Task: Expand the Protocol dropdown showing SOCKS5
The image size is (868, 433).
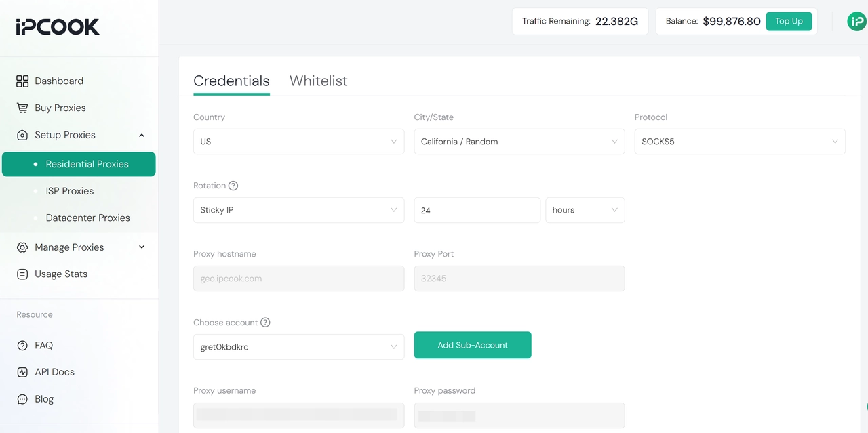Action: (739, 142)
